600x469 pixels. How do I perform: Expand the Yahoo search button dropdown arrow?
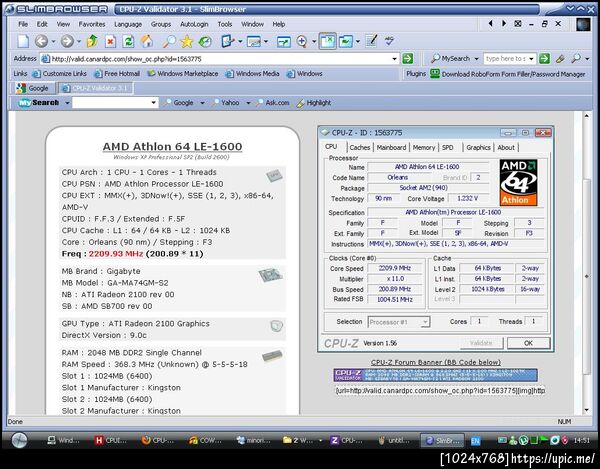248,103
